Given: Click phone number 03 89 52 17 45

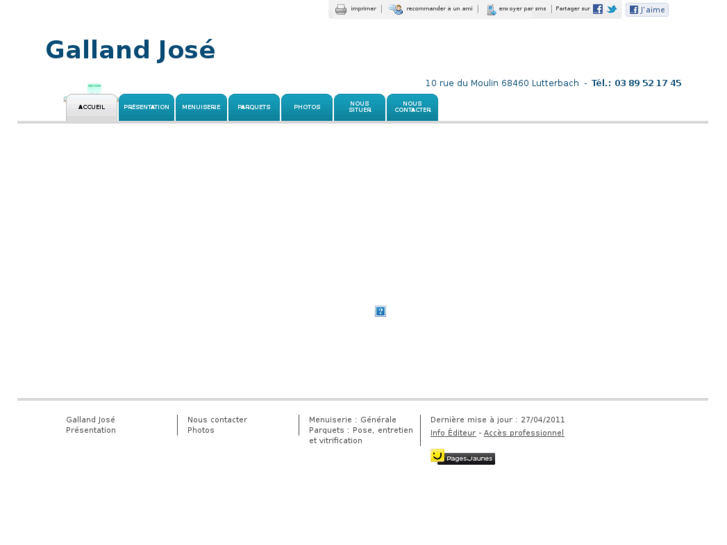Looking at the screenshot, I should tap(648, 83).
